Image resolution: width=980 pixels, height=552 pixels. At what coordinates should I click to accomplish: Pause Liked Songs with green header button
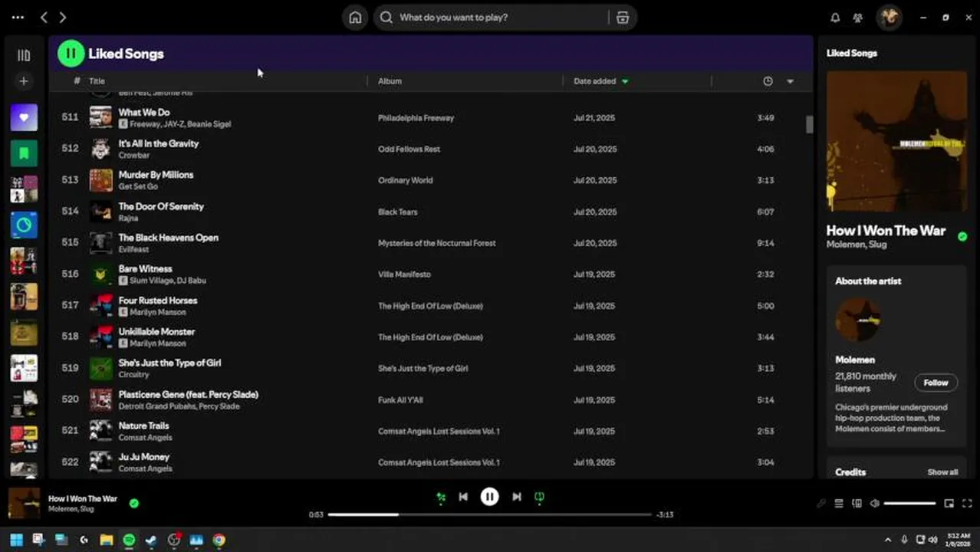coord(71,54)
